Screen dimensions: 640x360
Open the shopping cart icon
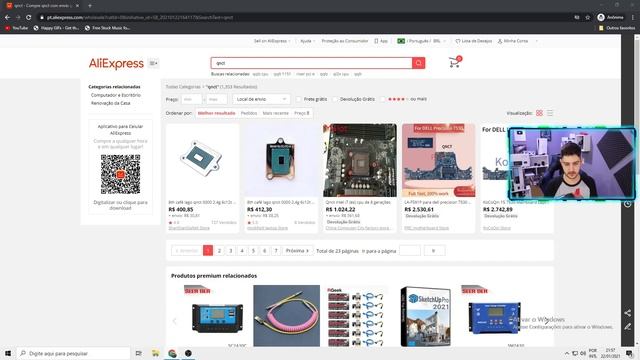pos(455,62)
